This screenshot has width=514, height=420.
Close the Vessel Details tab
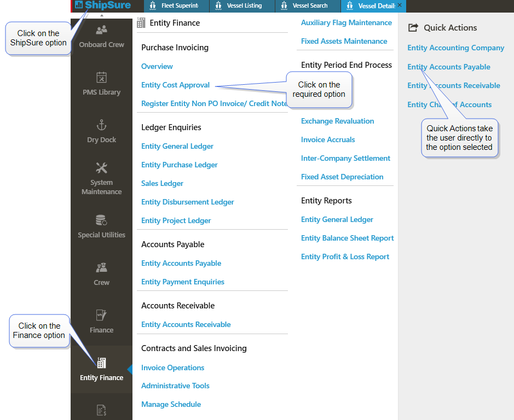click(400, 5)
